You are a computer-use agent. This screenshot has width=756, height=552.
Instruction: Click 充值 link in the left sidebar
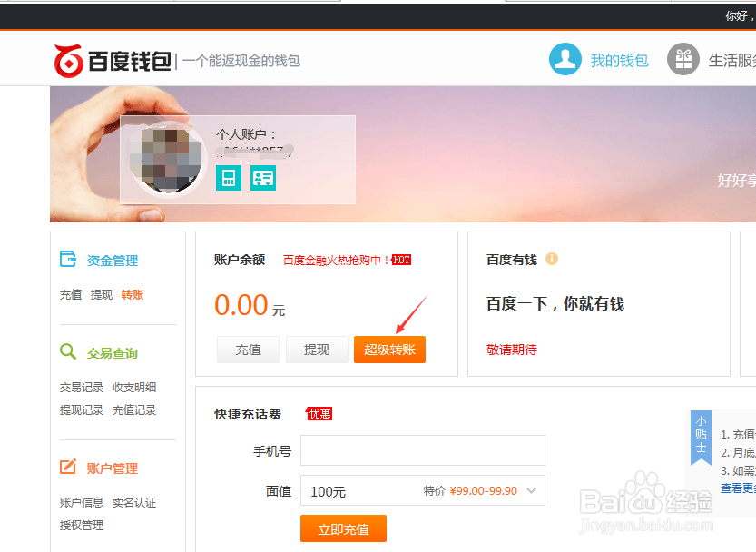pyautogui.click(x=71, y=294)
